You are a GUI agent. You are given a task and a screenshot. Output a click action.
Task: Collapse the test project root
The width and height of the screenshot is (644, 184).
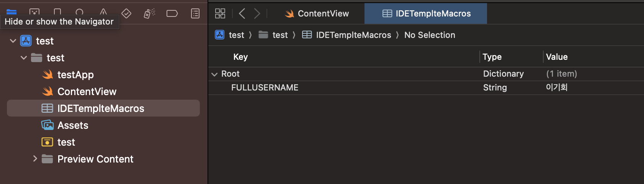(13, 41)
